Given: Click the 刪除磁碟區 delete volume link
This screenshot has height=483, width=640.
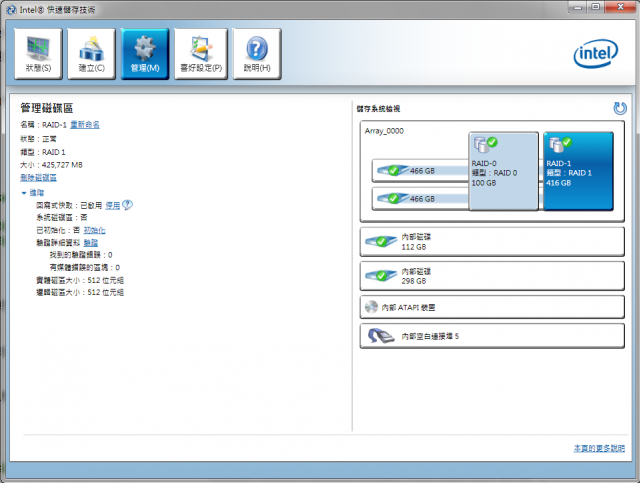Looking at the screenshot, I should coord(38,178).
